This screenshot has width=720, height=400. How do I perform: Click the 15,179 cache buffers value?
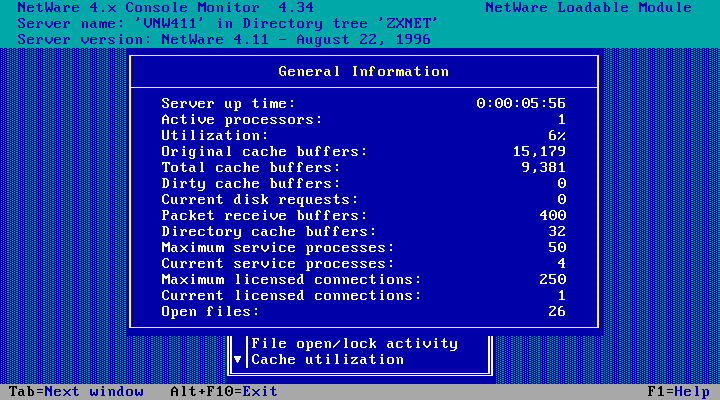pyautogui.click(x=539, y=152)
